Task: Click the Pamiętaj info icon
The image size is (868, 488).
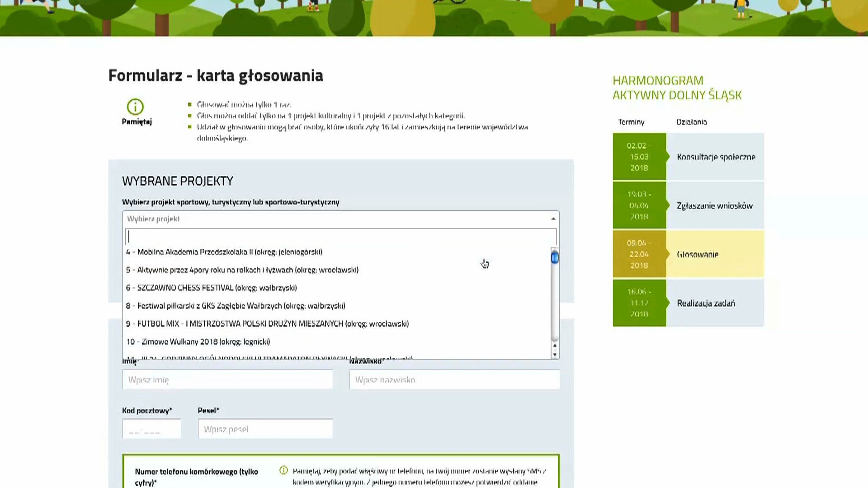Action: click(135, 107)
